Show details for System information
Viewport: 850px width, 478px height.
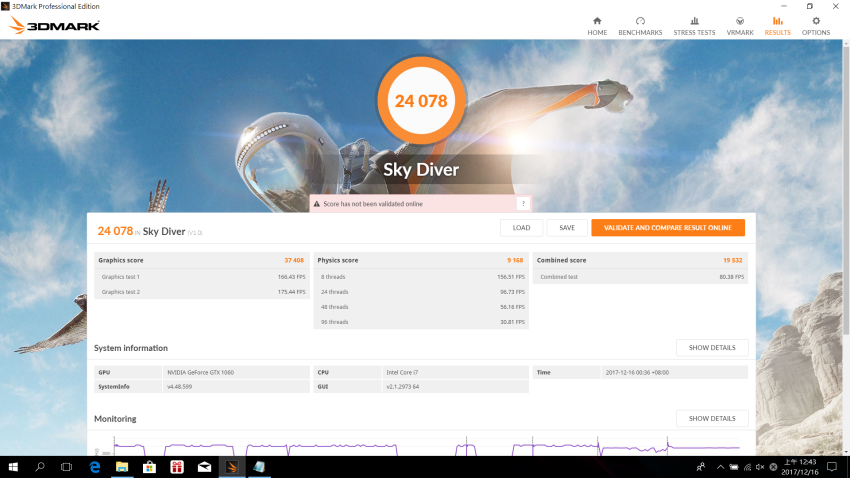(x=712, y=347)
